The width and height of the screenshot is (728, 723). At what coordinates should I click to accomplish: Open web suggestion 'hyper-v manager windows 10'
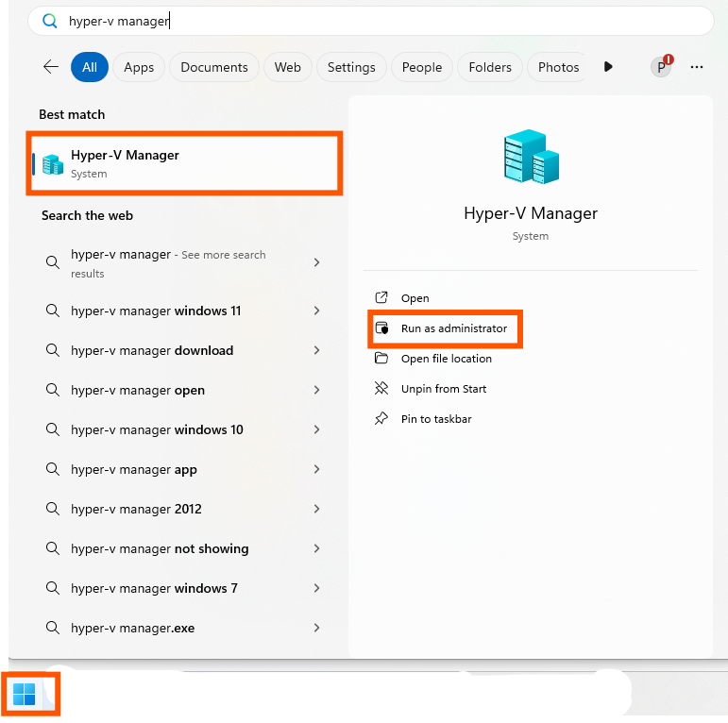click(184, 429)
